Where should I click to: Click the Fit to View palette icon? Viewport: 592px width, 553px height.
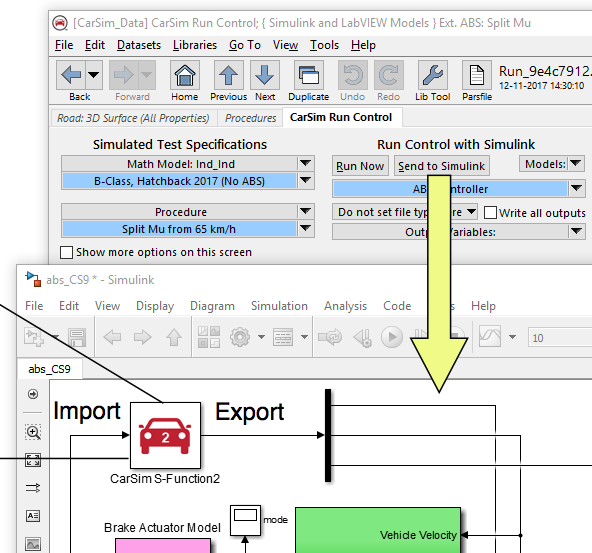33,460
